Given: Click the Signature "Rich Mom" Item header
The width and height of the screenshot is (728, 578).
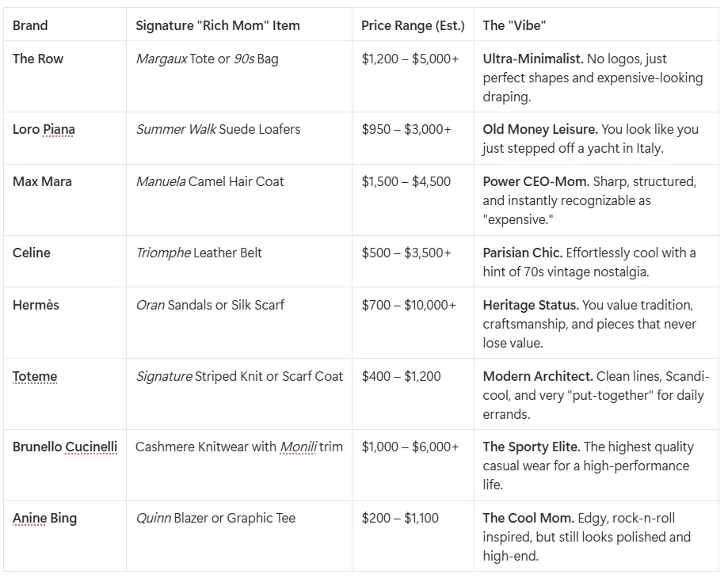Looking at the screenshot, I should click(x=217, y=25).
